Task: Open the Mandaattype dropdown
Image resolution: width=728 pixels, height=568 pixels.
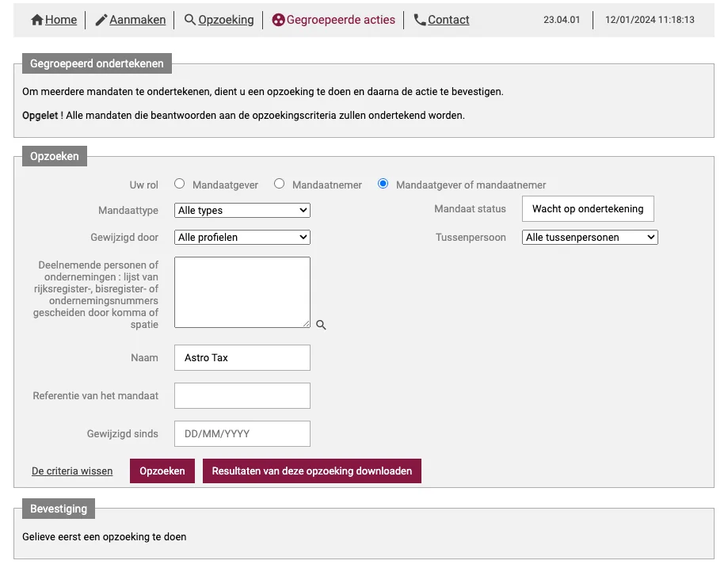Action: (242, 211)
